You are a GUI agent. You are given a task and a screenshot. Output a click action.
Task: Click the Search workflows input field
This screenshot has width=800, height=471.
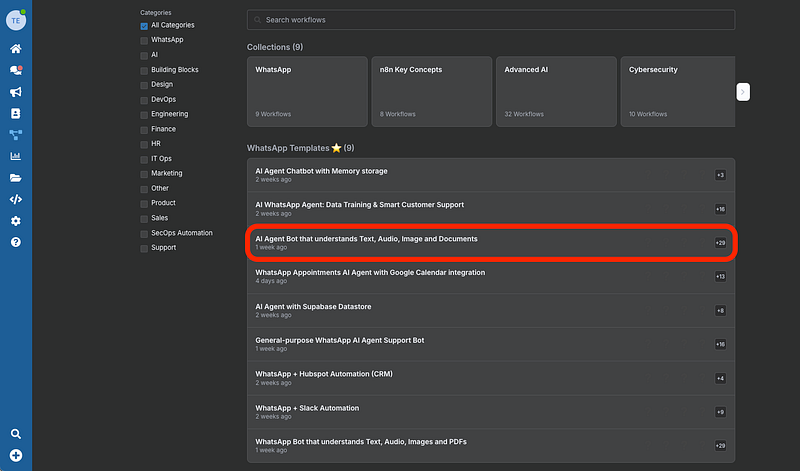pyautogui.click(x=491, y=20)
